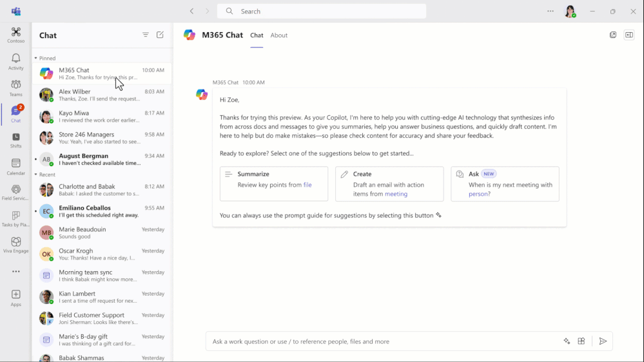Open the unread August Bergman chat
Screen dimensions: 644x362
(x=102, y=159)
